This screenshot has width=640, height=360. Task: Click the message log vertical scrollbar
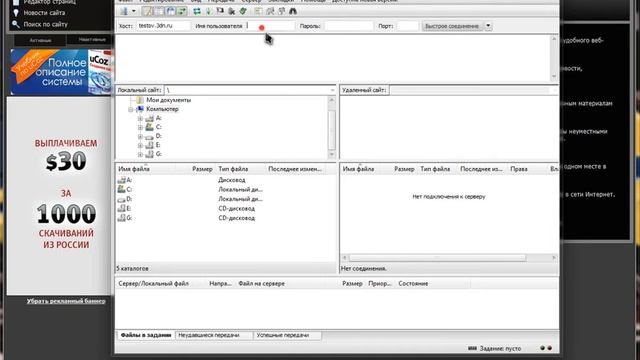coord(554,58)
